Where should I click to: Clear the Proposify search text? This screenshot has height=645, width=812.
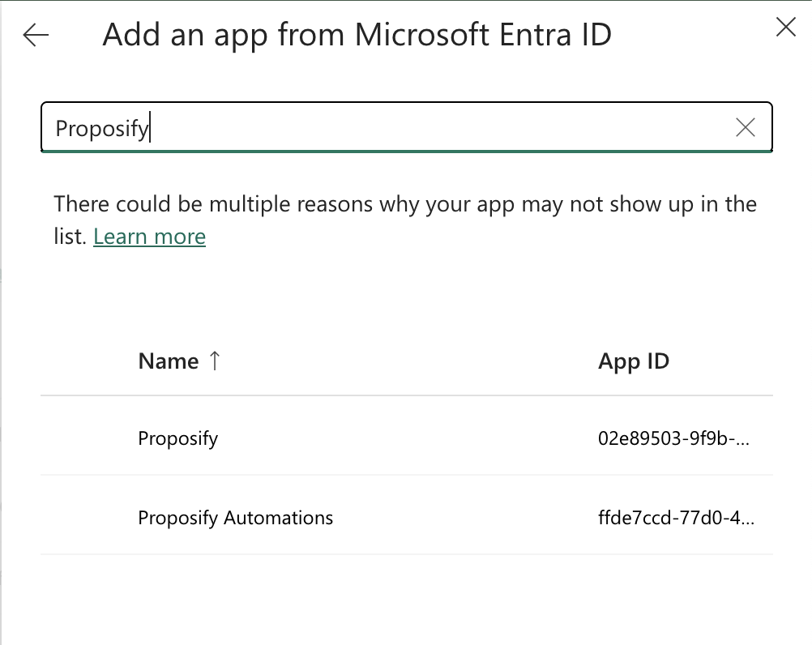pyautogui.click(x=746, y=127)
